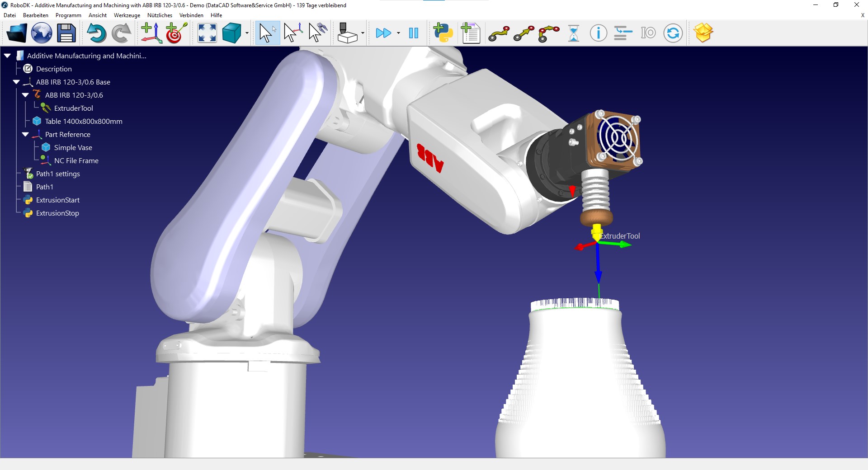This screenshot has height=470, width=868.
Task: Activate the move robot tool cursor
Action: [317, 33]
